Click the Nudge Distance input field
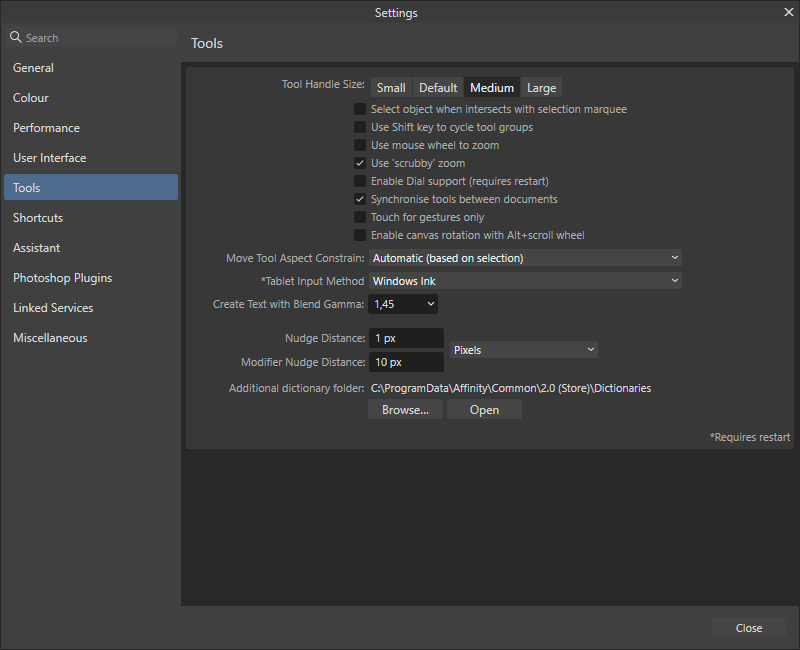This screenshot has height=650, width=800. tap(406, 338)
